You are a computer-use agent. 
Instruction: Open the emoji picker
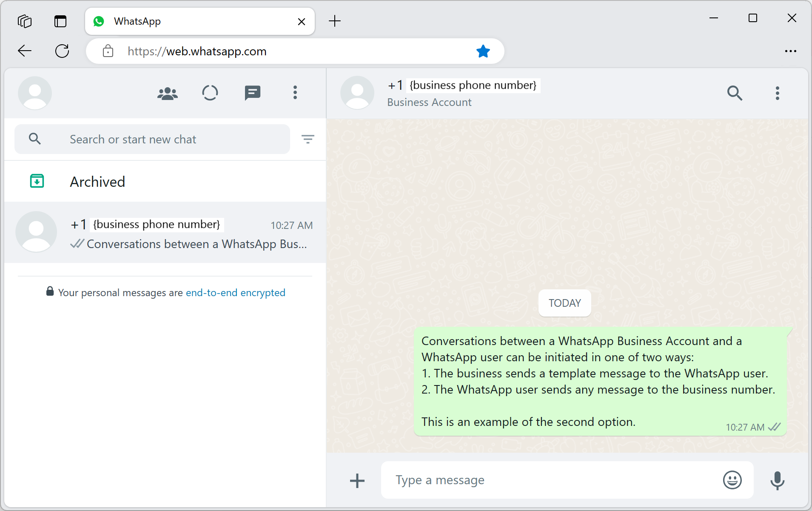[732, 480]
